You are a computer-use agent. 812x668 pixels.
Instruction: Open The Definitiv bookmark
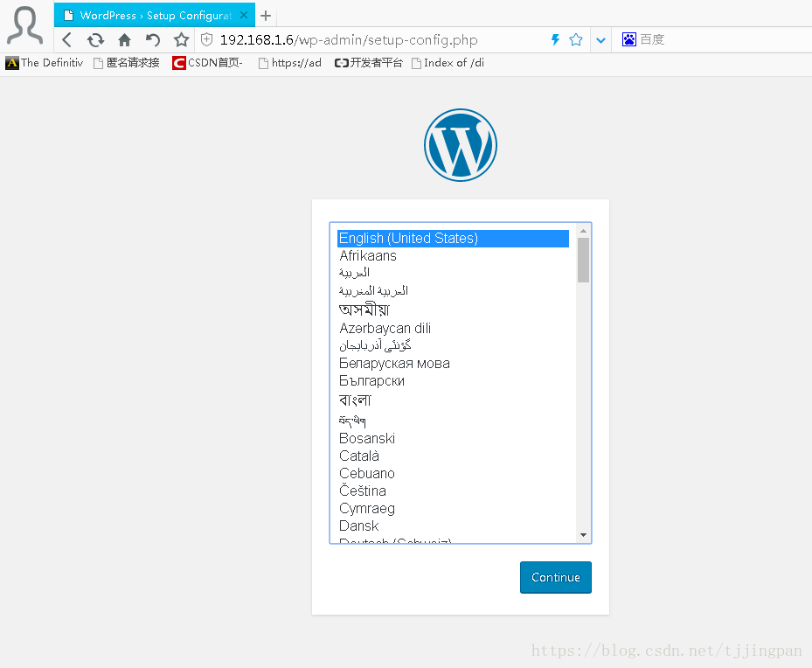point(45,63)
